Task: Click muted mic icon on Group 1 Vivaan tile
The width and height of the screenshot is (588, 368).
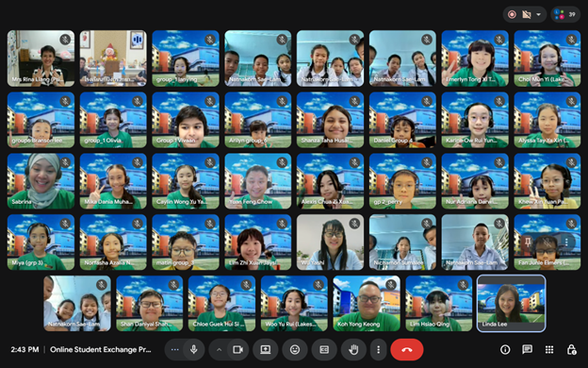Action: (x=209, y=101)
